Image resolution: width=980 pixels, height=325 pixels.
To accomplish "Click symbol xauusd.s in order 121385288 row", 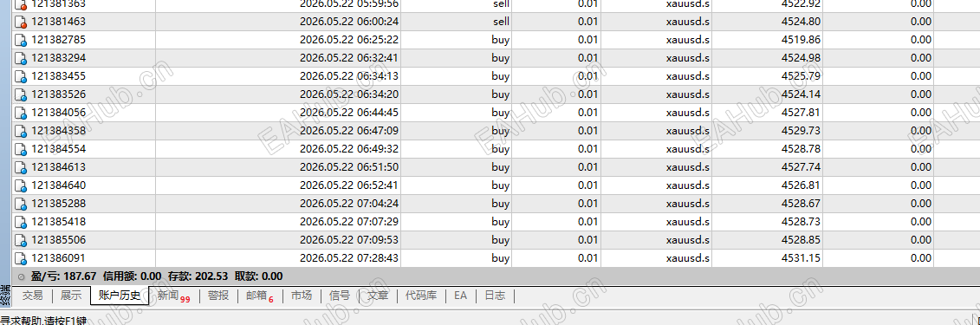I will click(x=687, y=204).
